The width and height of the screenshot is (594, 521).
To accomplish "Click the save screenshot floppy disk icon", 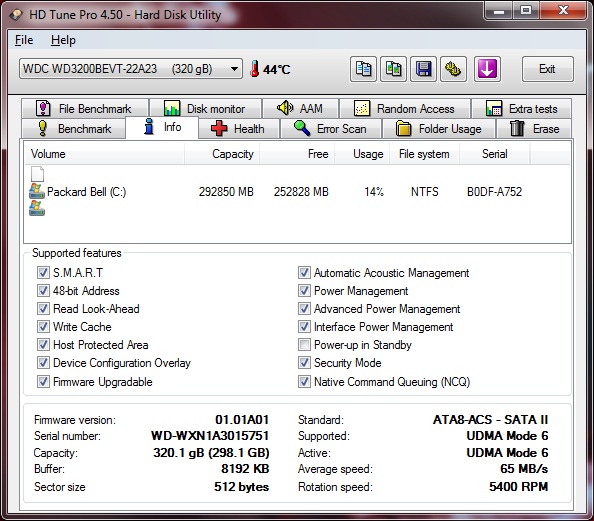I will click(x=423, y=69).
